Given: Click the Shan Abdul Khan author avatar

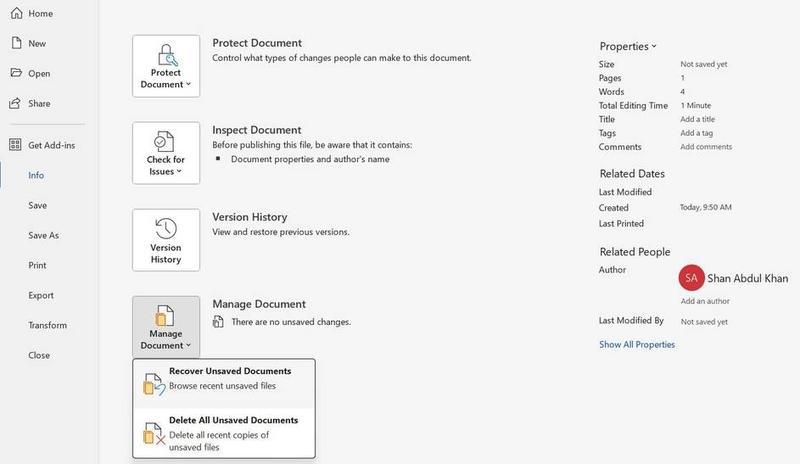Looking at the screenshot, I should click(x=690, y=277).
